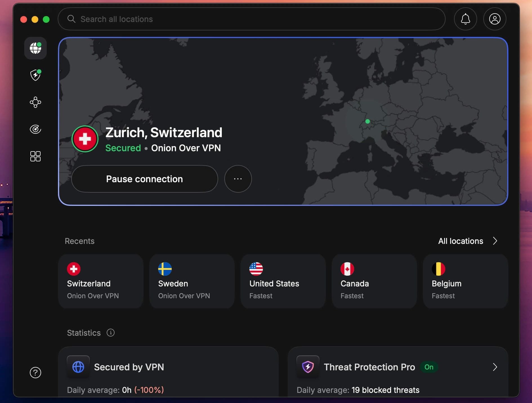Viewport: 532px width, 403px height.
Task: Click the Threat Protection Pro shield icon
Action: (308, 367)
